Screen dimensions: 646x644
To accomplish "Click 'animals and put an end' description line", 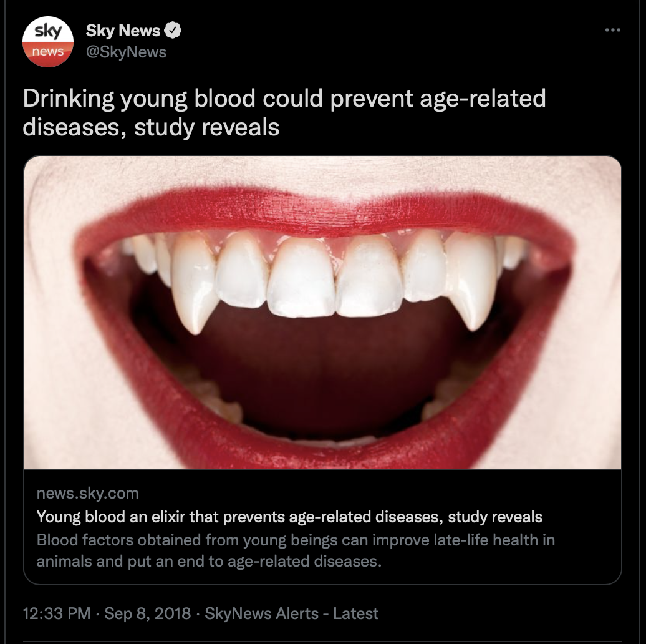I will tap(209, 561).
